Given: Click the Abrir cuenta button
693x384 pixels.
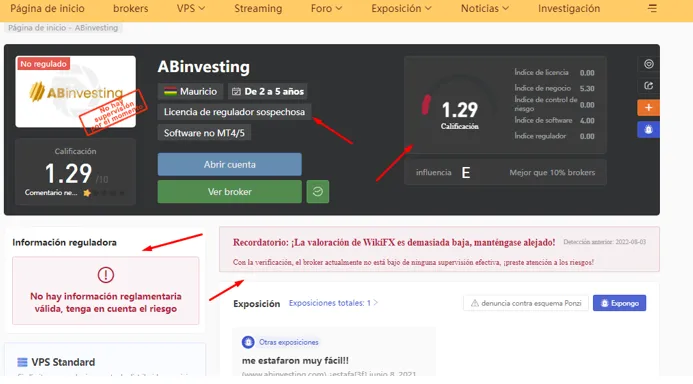Looking at the screenshot, I should pos(230,164).
